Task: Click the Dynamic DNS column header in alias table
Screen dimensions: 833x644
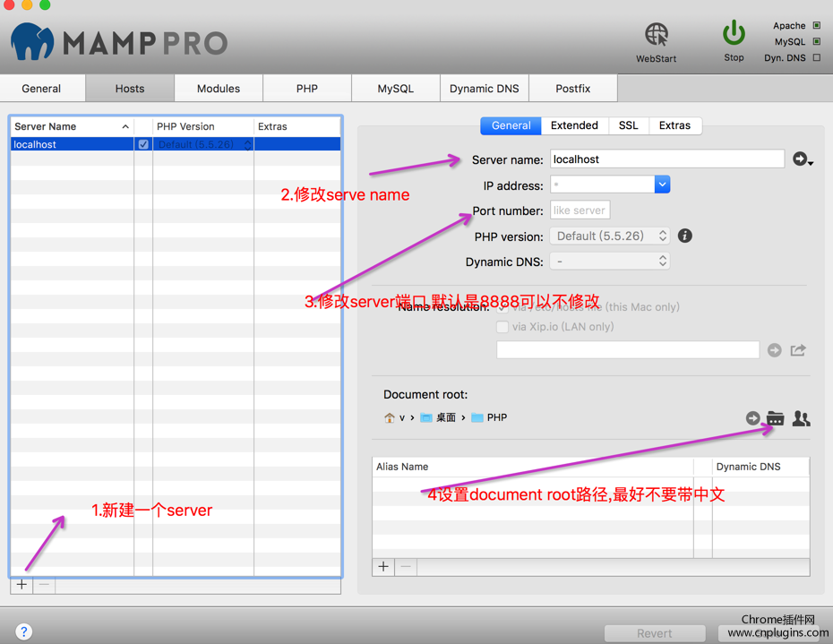Action: [760, 467]
